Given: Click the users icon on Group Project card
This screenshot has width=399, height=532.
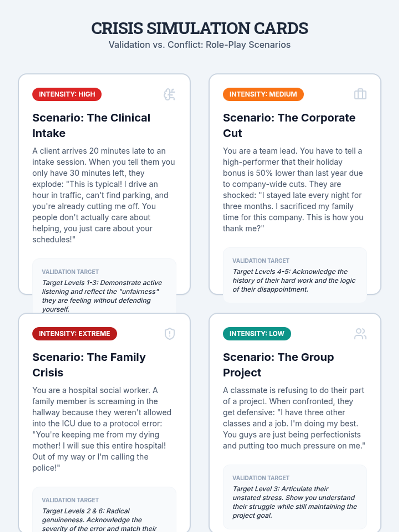Looking at the screenshot, I should pos(360,333).
